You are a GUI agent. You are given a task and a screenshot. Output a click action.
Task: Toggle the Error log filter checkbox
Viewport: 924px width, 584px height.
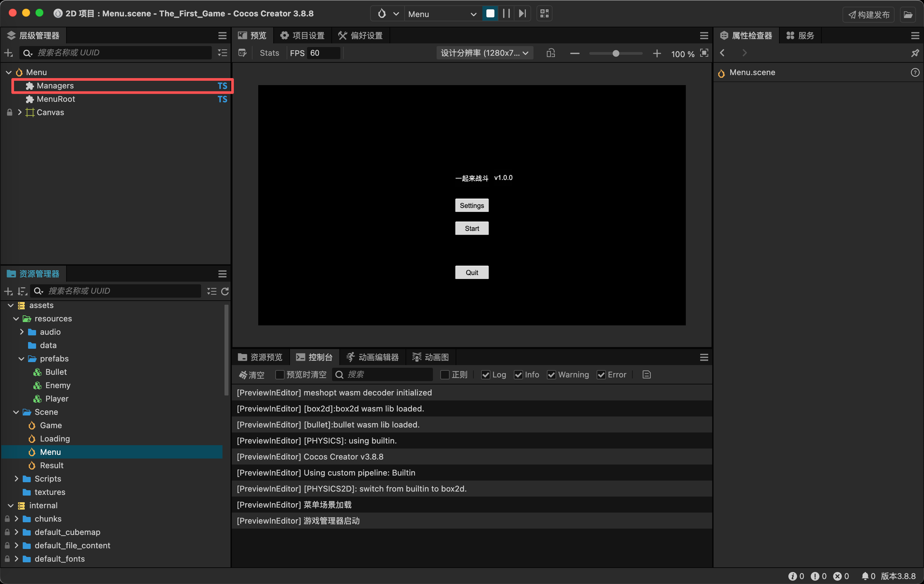[x=601, y=375]
